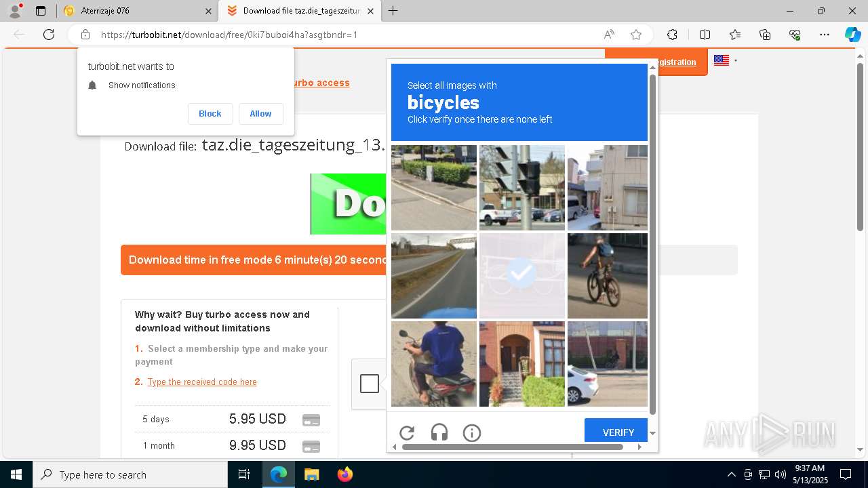Open the favorites list icon

click(x=735, y=35)
